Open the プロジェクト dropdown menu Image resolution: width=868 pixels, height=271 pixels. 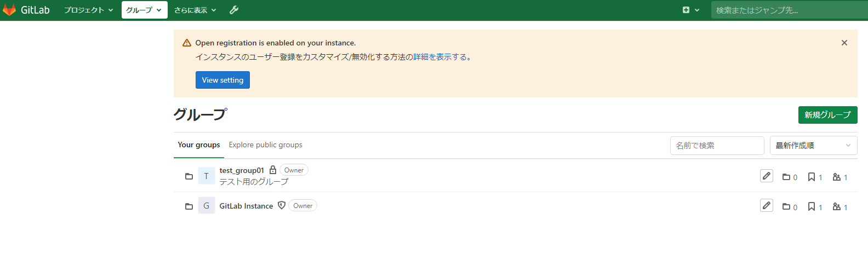pos(88,10)
